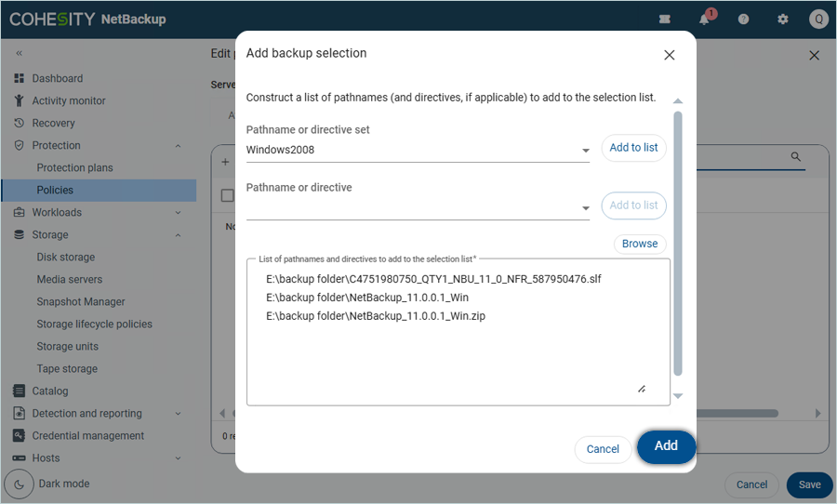This screenshot has width=837, height=504.
Task: Toggle Dark mode in the sidebar
Action: [x=20, y=484]
